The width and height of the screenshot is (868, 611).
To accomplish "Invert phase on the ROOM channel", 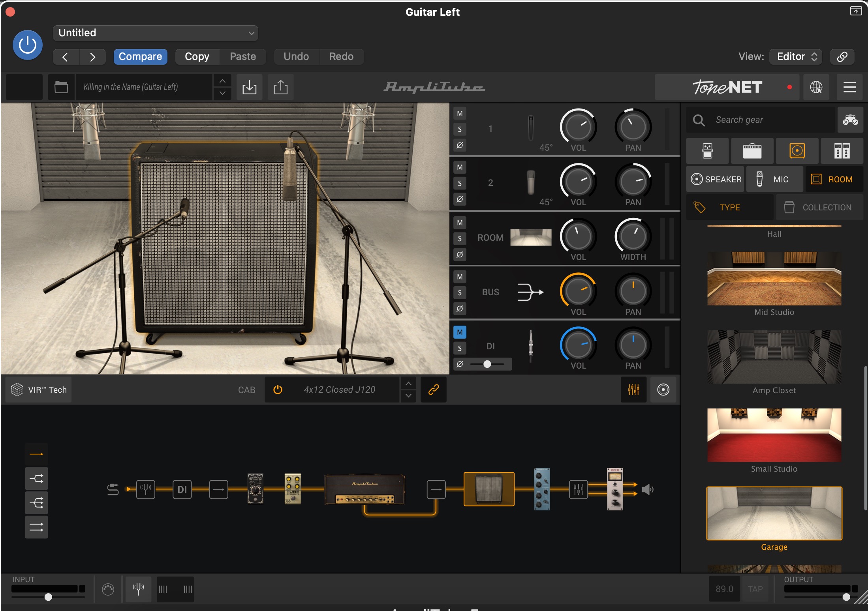I will (460, 255).
